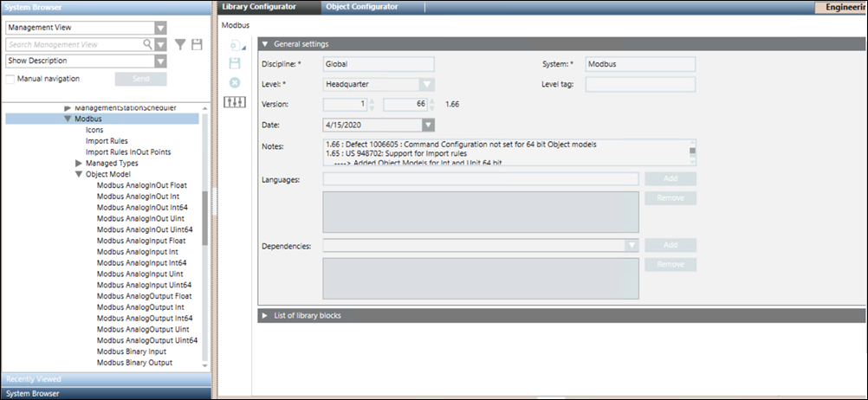Image resolution: width=868 pixels, height=400 pixels.
Task: Click the delete (circled X) icon in the toolbar
Action: click(234, 82)
